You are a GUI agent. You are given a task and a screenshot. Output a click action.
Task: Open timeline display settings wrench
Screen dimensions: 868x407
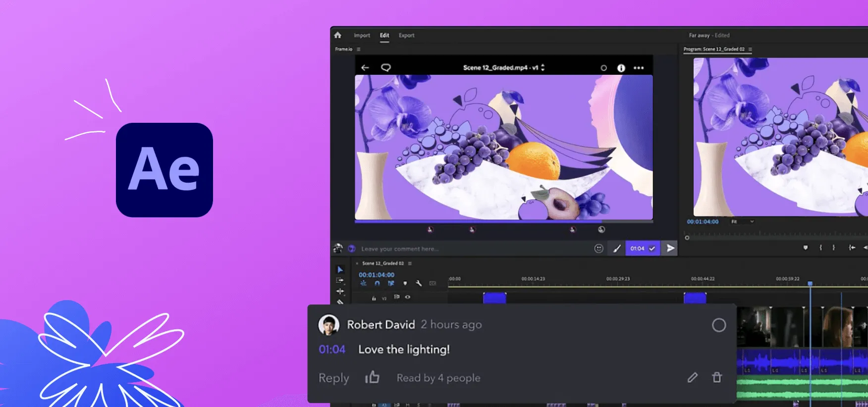(419, 283)
